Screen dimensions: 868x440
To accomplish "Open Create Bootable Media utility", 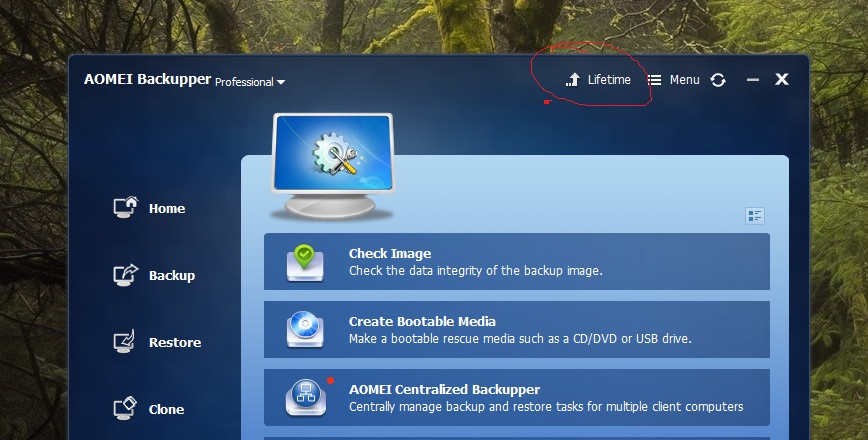I will (x=516, y=329).
